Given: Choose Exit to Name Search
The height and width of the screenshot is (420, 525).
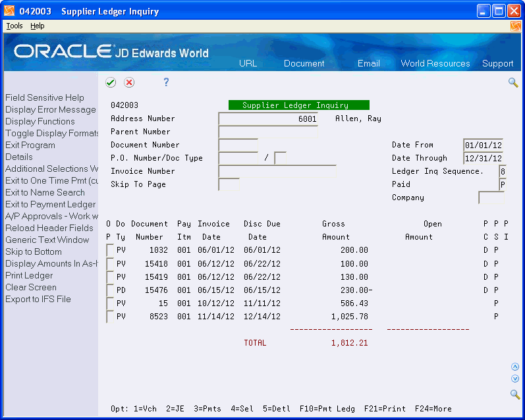Looking at the screenshot, I should tap(45, 192).
